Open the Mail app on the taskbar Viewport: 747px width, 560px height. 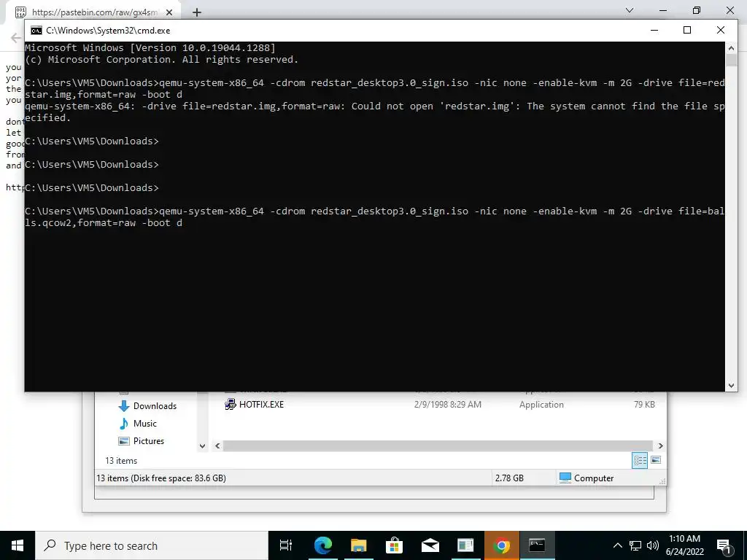tap(430, 545)
